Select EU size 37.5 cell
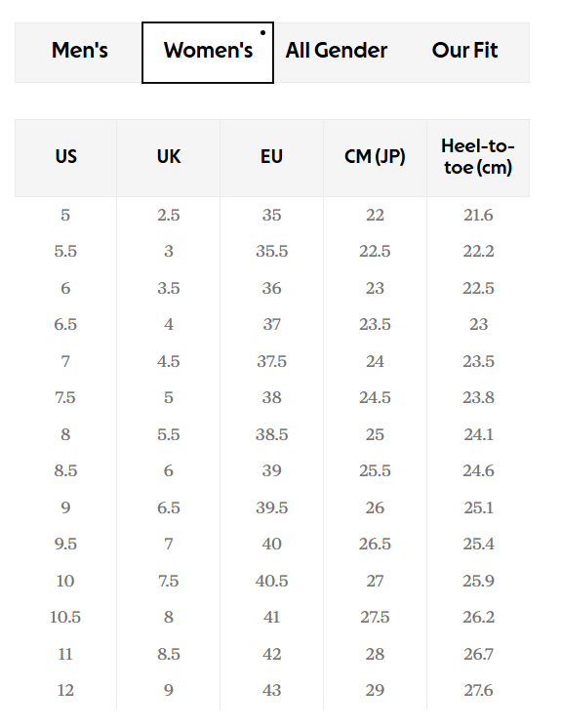Image resolution: width=561 pixels, height=728 pixels. (x=271, y=362)
